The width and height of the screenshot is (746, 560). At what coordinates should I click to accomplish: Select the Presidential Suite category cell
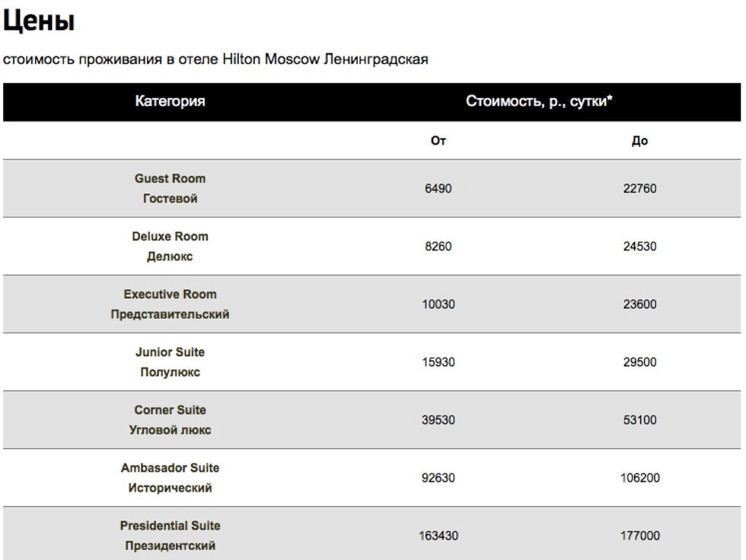170,536
